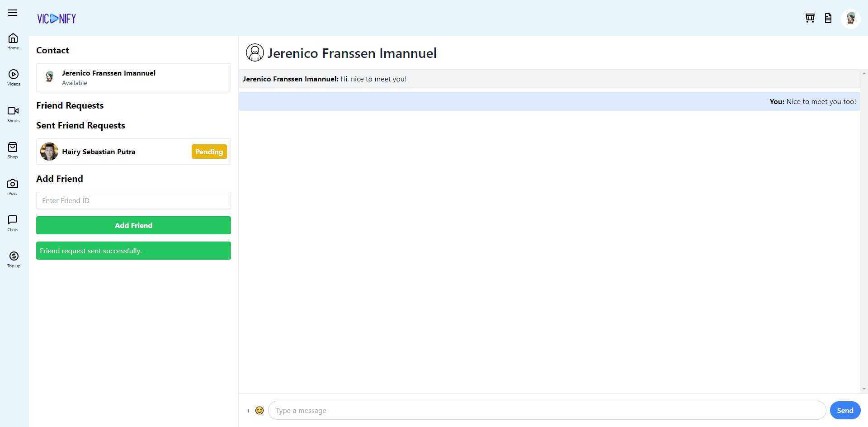This screenshot has width=868, height=427.
Task: Open Post camera section in sidebar
Action: (13, 186)
